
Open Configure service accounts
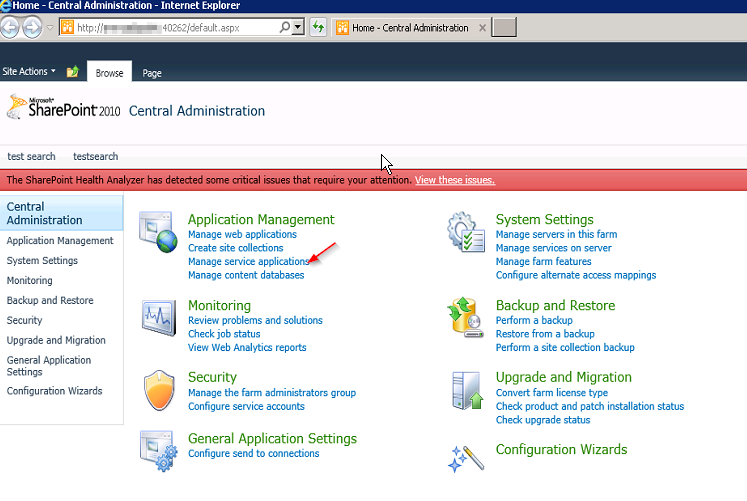246,406
